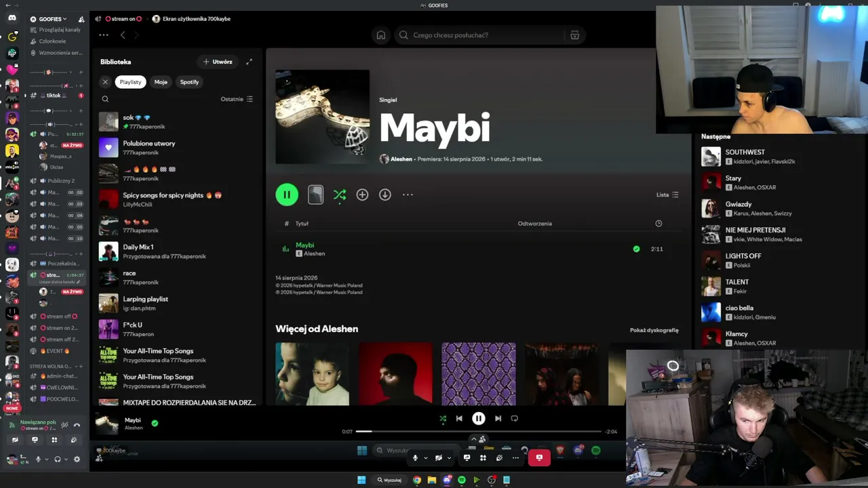This screenshot has height=488, width=868.
Task: Select the Spotify filter chip
Action: coord(189,82)
